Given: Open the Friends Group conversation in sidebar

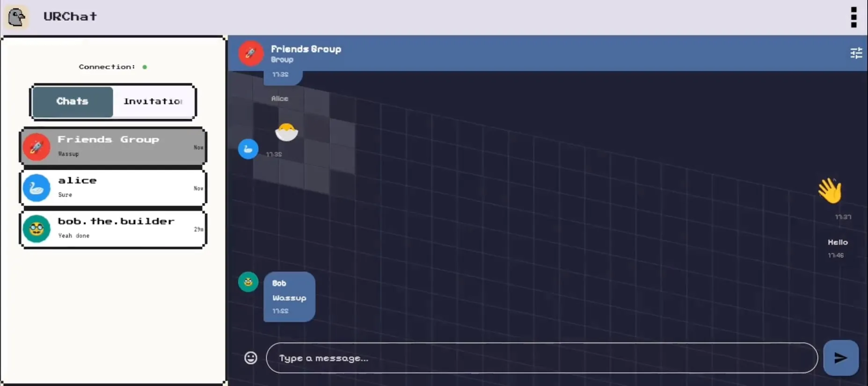Looking at the screenshot, I should (113, 147).
